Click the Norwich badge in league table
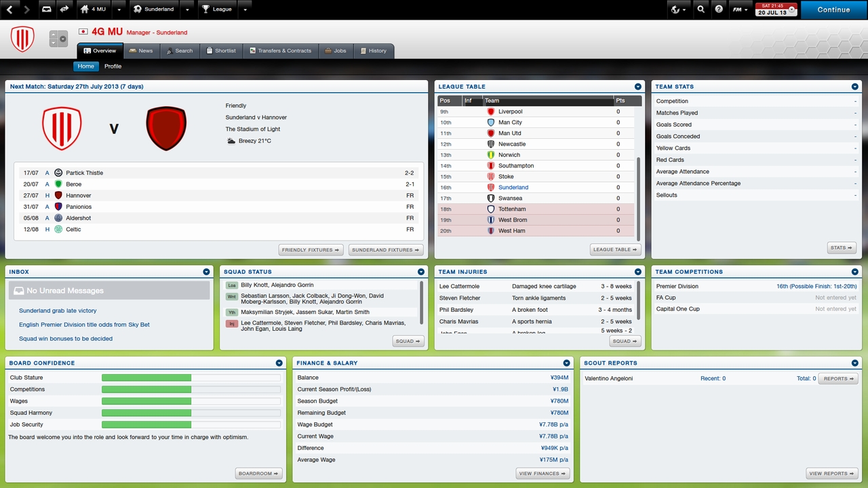 [x=491, y=155]
